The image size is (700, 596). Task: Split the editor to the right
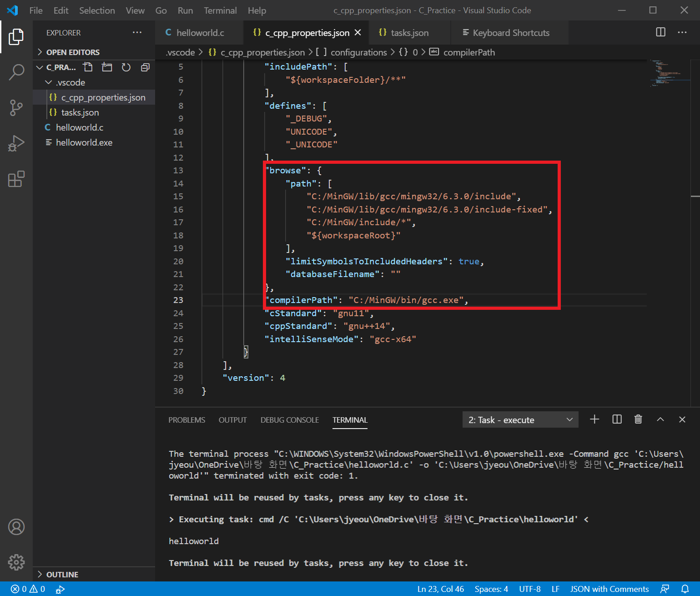[x=661, y=32]
